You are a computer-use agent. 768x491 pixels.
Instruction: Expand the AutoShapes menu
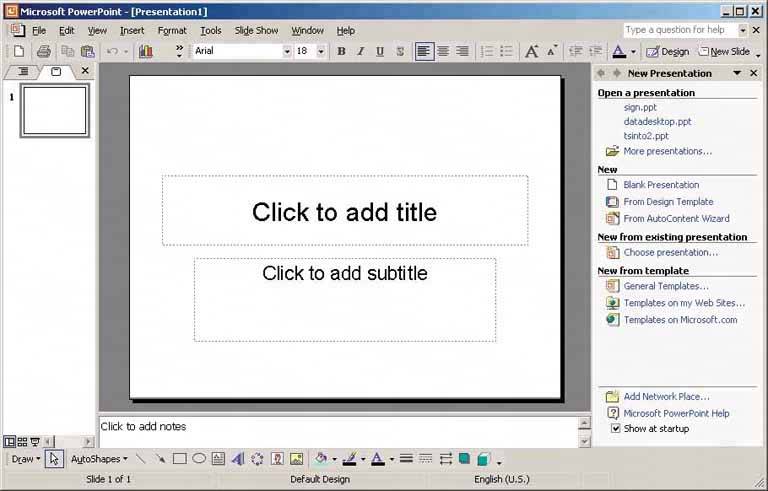coord(99,459)
